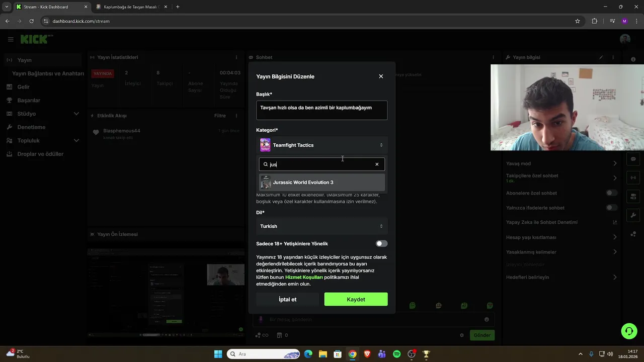
Task: Open Yayın bilgisi panel three-dot menu
Action: pyautogui.click(x=613, y=57)
